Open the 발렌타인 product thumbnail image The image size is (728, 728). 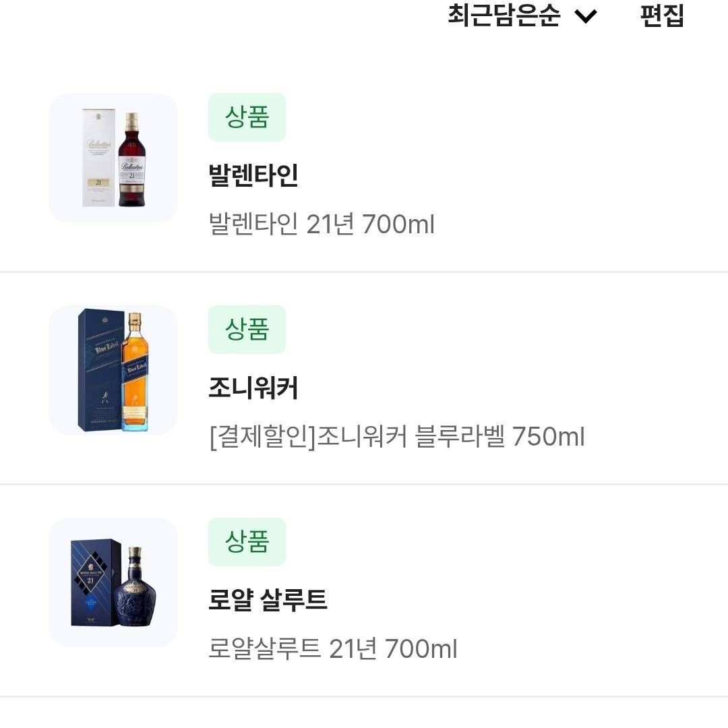point(113,158)
